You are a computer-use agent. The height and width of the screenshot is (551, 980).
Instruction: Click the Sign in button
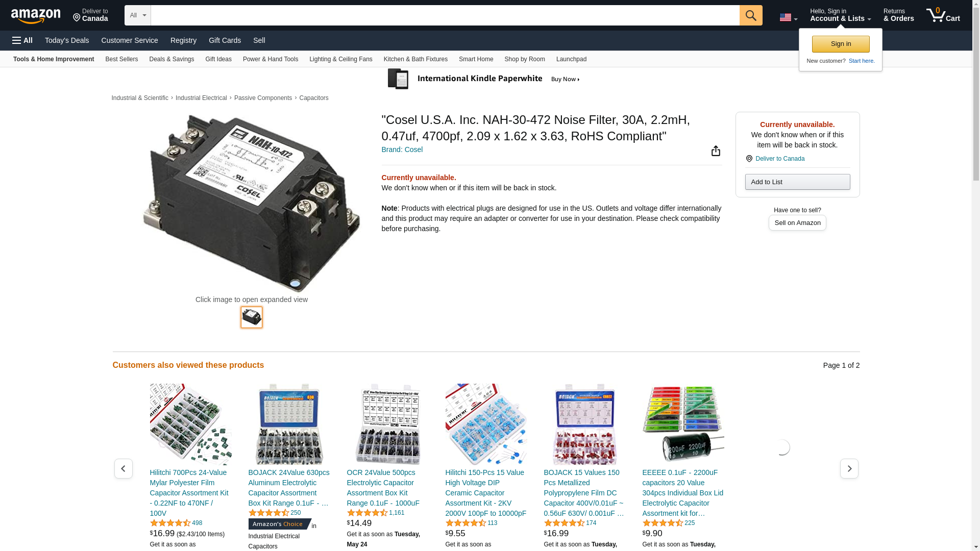841,44
